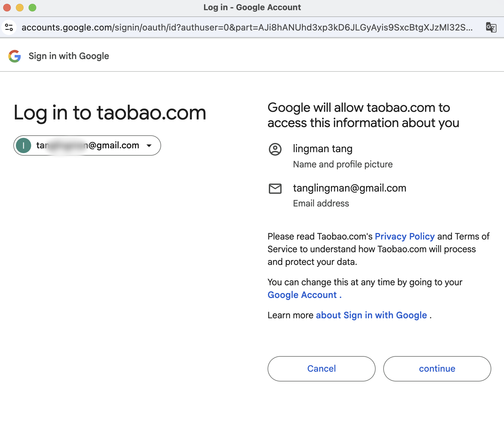The width and height of the screenshot is (504, 425).
Task: Click the Log in - Google Account title bar
Action: point(252,7)
